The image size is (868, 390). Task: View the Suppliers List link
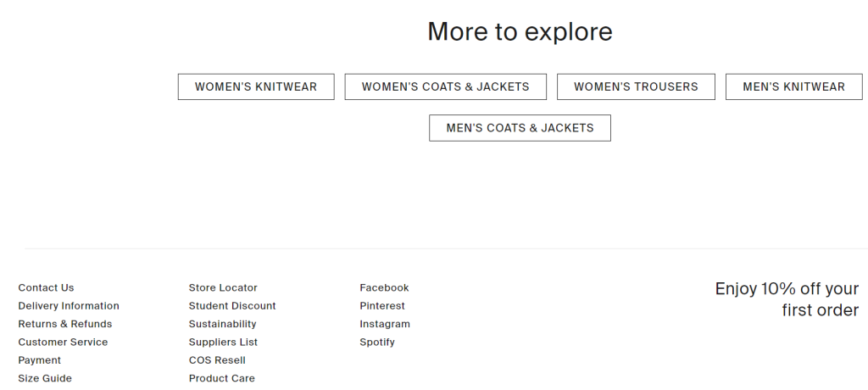pos(223,343)
